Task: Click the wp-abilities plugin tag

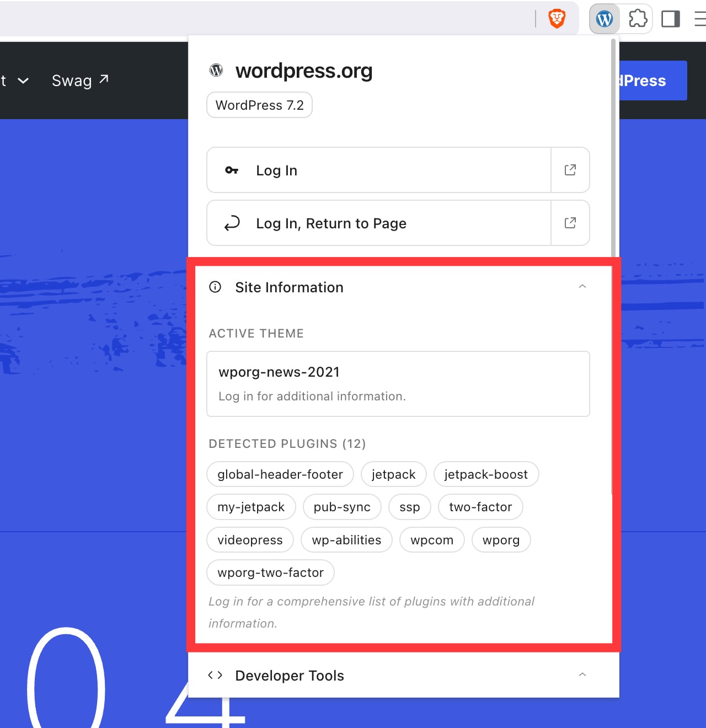Action: [x=346, y=540]
